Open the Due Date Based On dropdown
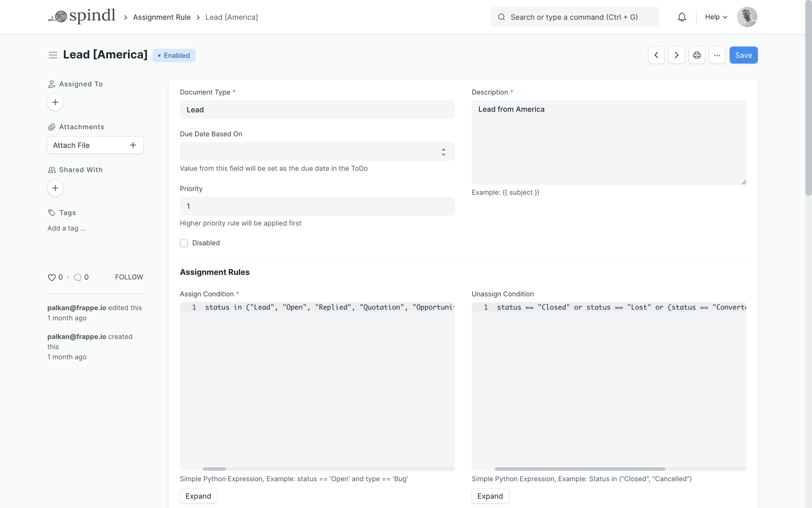Viewport: 812px width, 508px height. tap(317, 151)
